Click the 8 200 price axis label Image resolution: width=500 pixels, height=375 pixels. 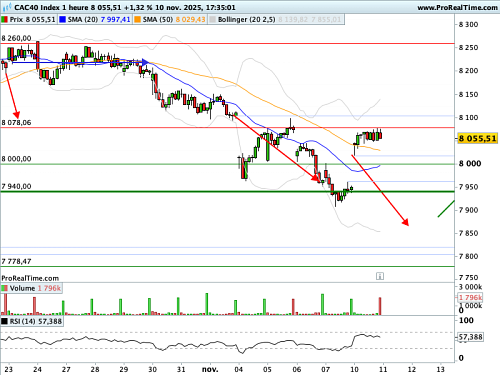click(468, 71)
